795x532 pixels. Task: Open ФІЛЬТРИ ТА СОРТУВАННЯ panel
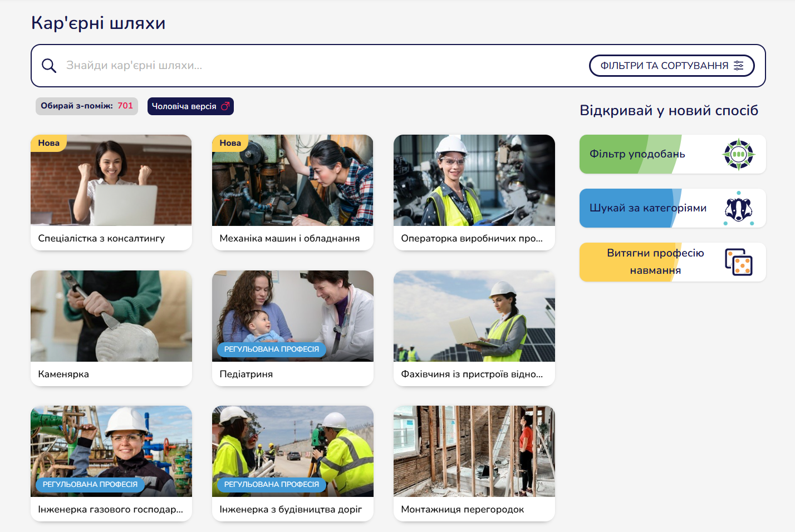click(x=671, y=66)
